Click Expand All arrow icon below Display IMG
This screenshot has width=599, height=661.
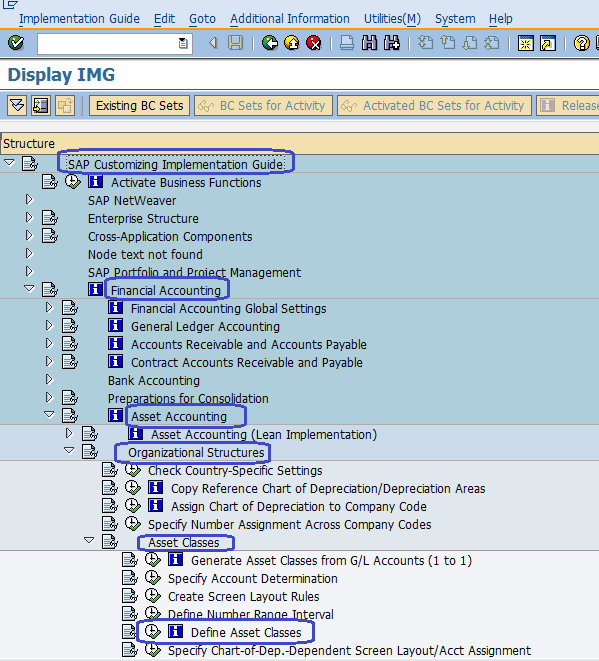point(17,105)
